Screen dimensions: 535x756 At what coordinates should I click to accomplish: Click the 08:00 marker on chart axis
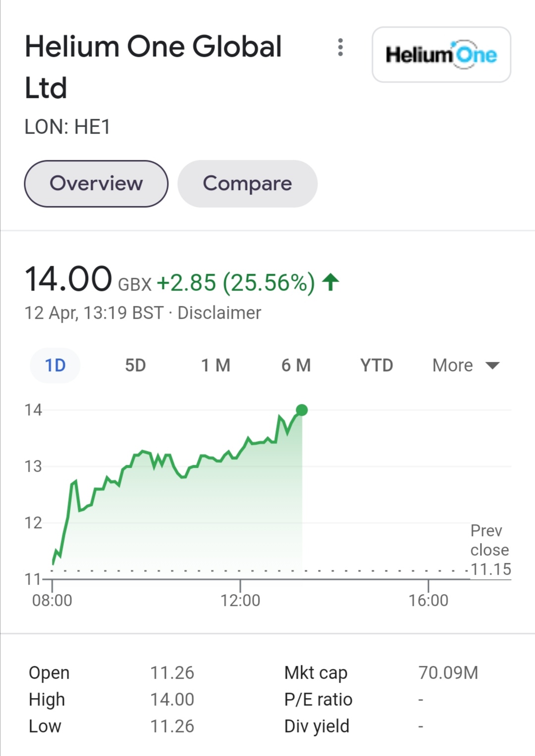(x=52, y=600)
